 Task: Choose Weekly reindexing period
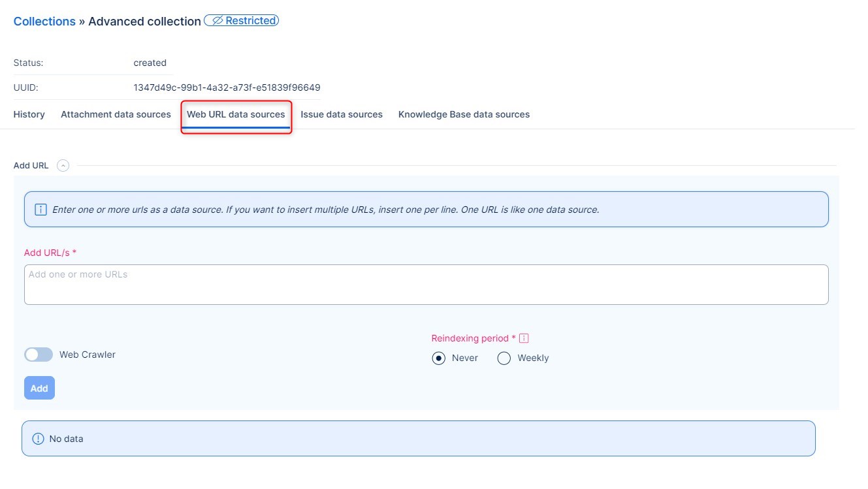(x=504, y=358)
